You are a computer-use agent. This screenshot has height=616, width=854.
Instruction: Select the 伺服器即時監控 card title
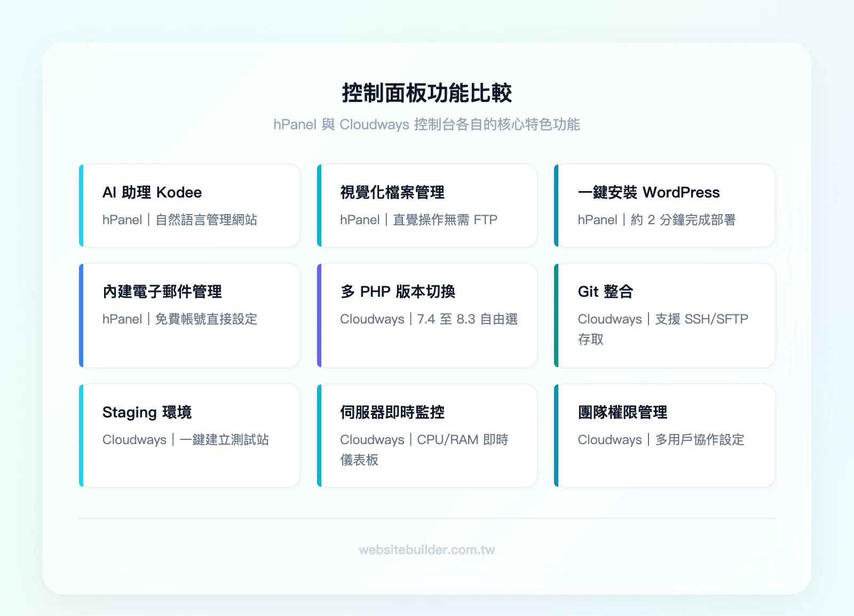[x=392, y=412]
